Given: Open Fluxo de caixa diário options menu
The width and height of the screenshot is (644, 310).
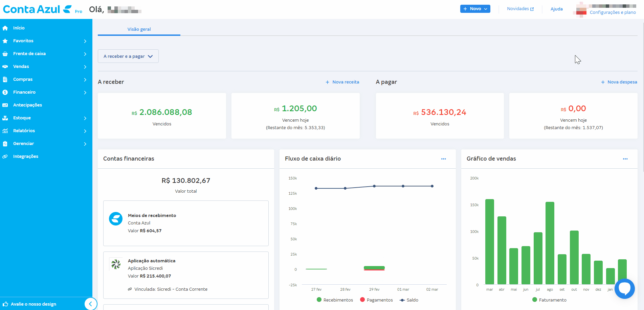Looking at the screenshot, I should (x=443, y=159).
